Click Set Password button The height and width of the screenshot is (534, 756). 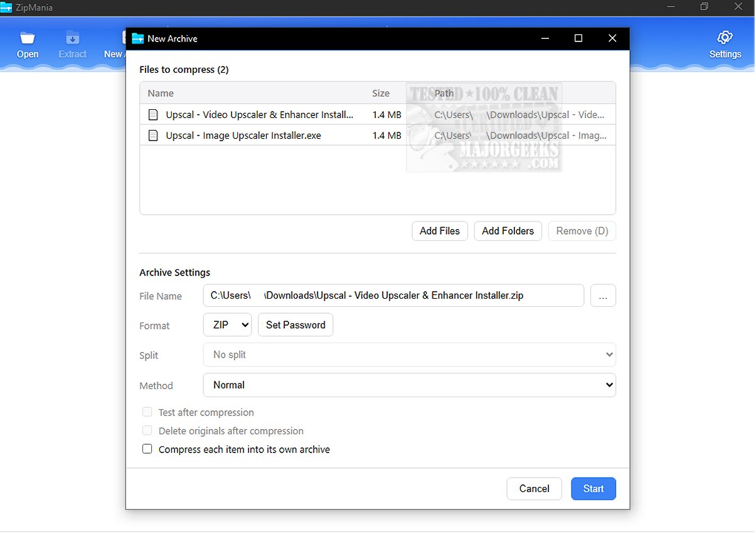click(x=295, y=325)
